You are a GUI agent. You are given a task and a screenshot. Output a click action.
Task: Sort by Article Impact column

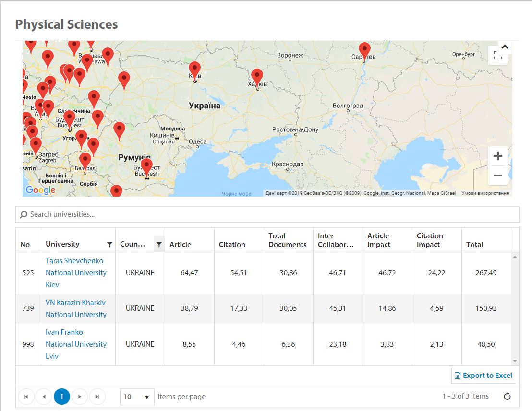[379, 240]
